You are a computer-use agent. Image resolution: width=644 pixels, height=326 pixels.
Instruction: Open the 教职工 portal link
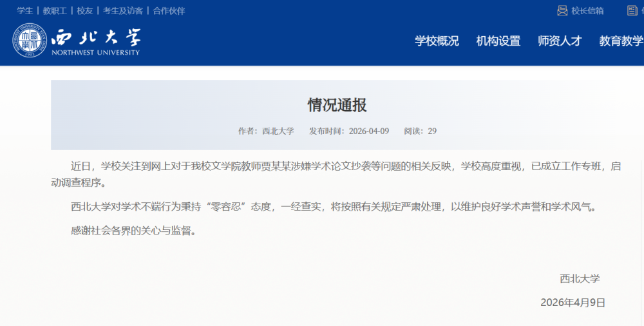point(55,11)
